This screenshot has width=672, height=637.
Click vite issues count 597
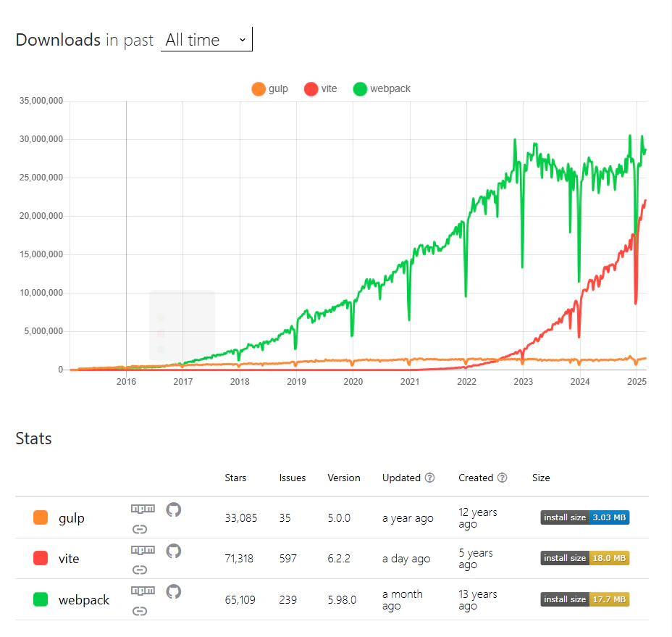click(288, 559)
